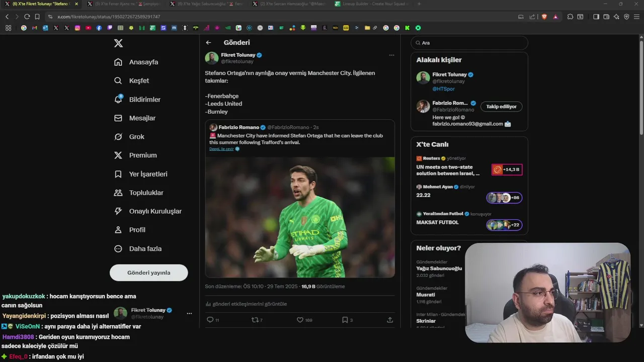This screenshot has height=362, width=644.
Task: Reload the page
Action: [27, 17]
